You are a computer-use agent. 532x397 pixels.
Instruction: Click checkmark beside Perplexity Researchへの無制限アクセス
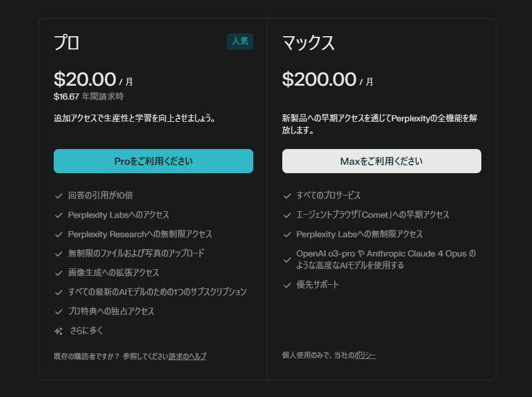pyautogui.click(x=59, y=234)
